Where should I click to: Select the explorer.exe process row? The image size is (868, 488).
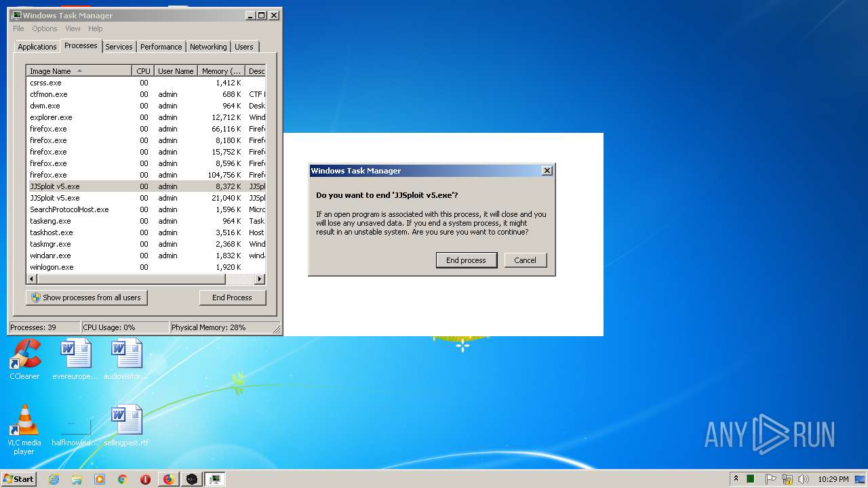(x=146, y=117)
